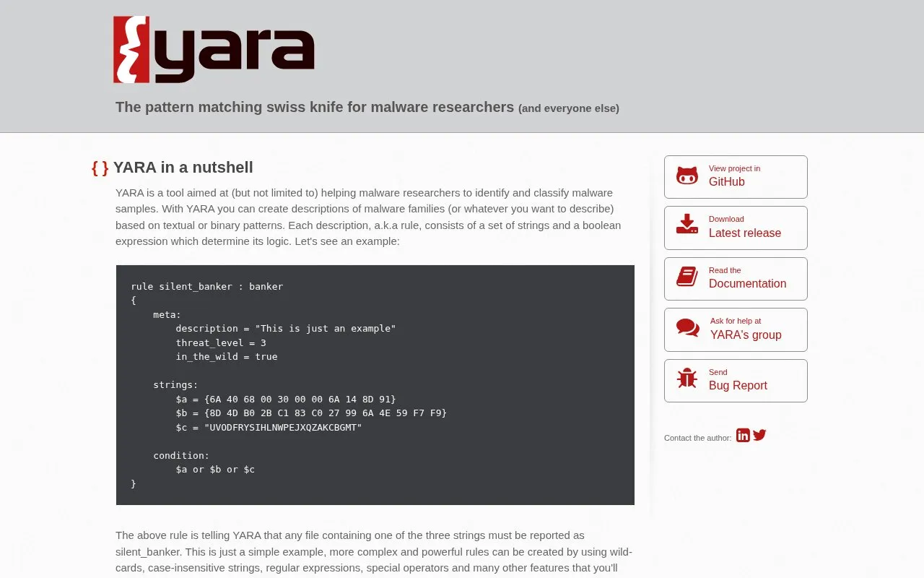Open the author's Twitter bird icon

(x=759, y=435)
